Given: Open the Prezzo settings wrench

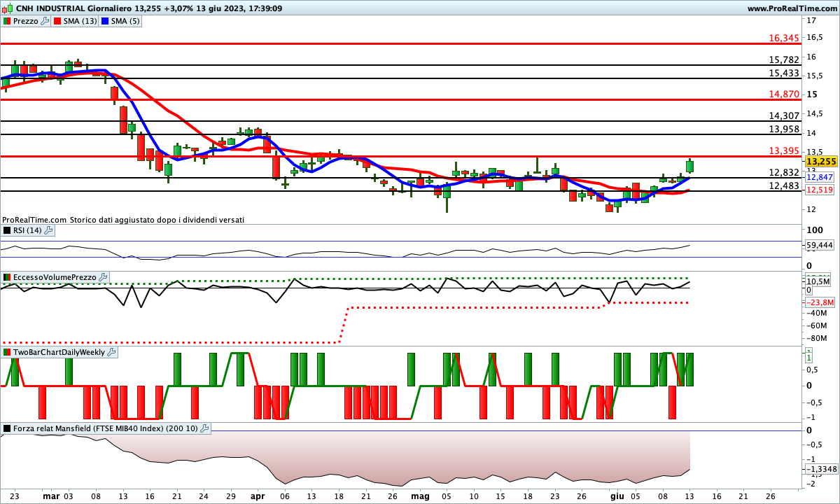Looking at the screenshot, I should [x=45, y=21].
